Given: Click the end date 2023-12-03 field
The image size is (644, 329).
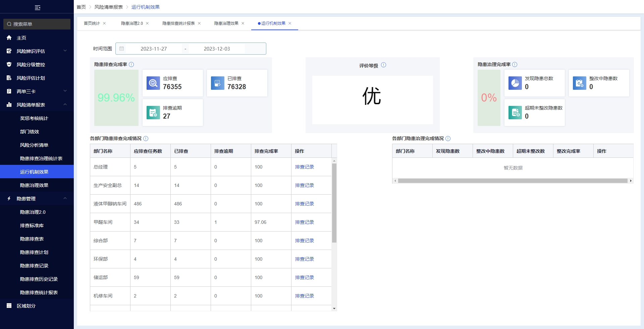Looking at the screenshot, I should tap(217, 49).
